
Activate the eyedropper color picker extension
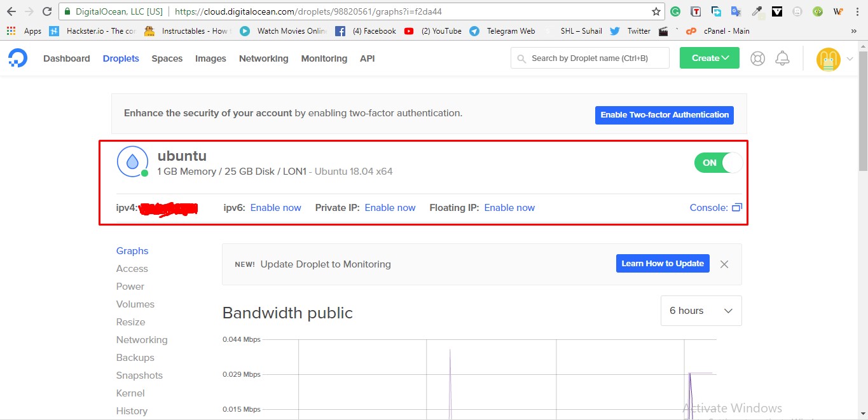pyautogui.click(x=757, y=11)
